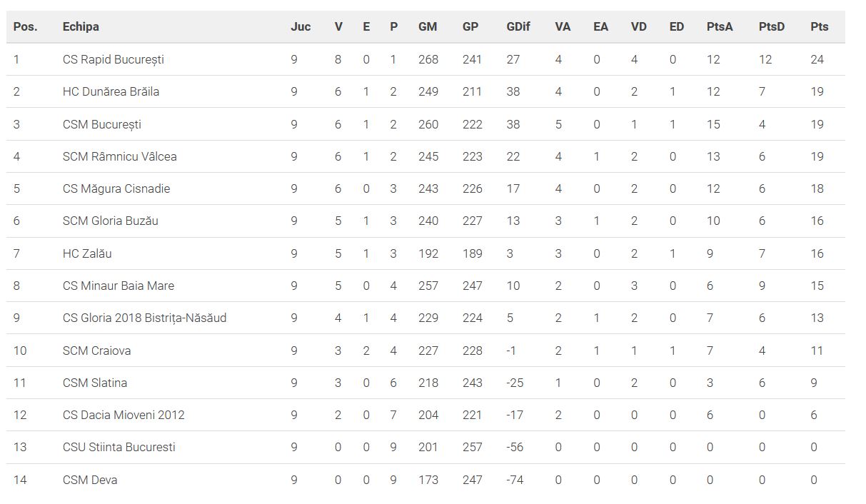Open CS Minaur Baia Mare team

coord(118,286)
